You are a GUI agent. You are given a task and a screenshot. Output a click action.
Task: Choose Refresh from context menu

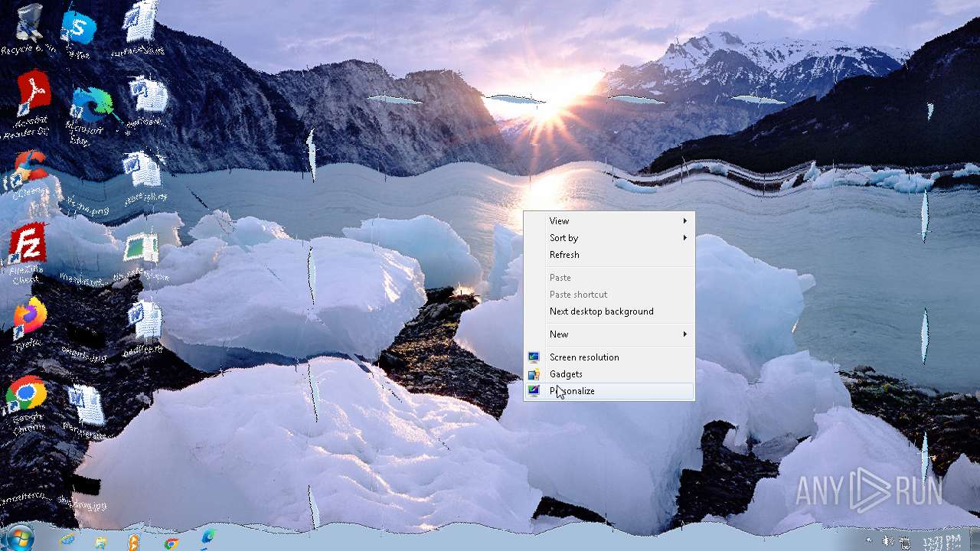(x=609, y=254)
